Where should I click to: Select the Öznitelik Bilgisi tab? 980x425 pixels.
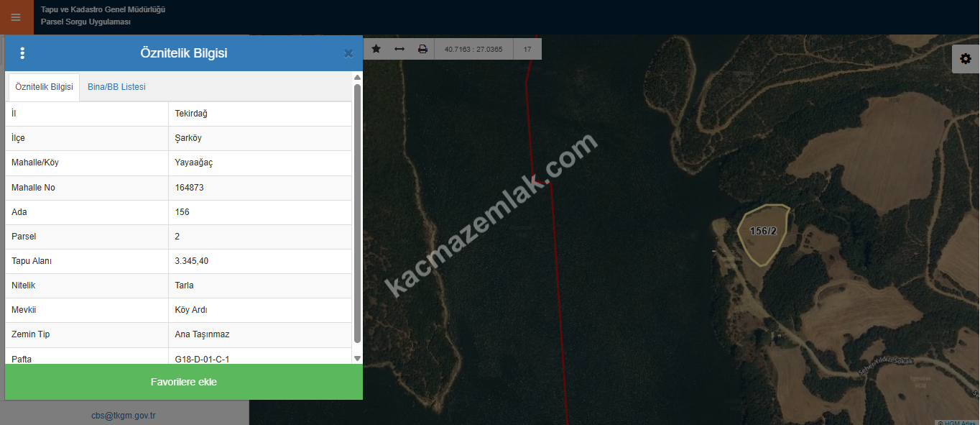(x=44, y=87)
